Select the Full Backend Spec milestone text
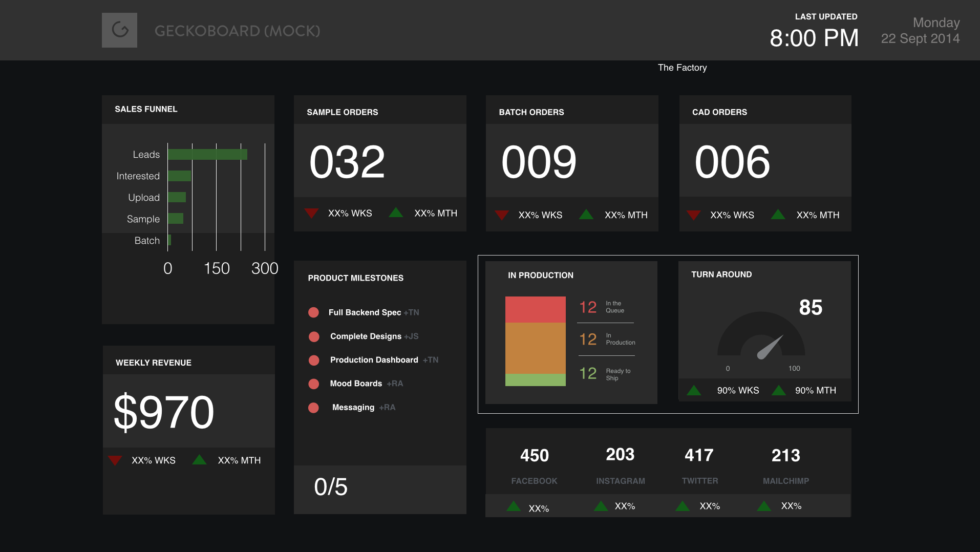This screenshot has height=552, width=980. pos(365,312)
